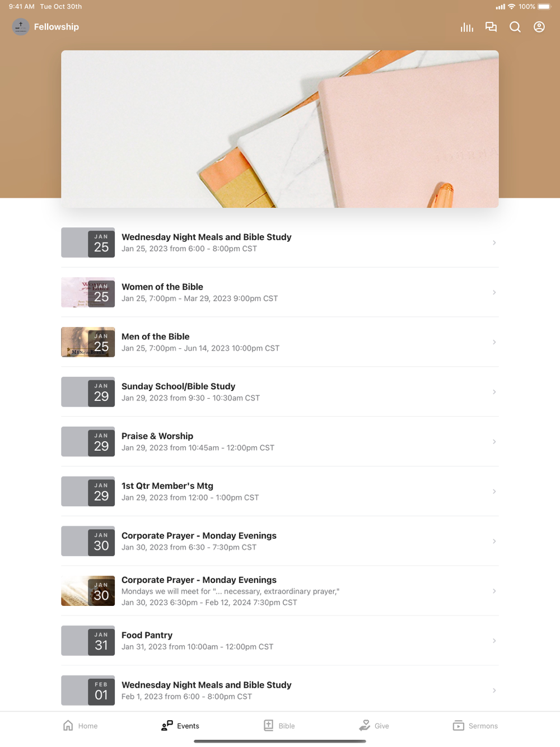The width and height of the screenshot is (560, 747).
Task: Open the Give tab icon
Action: [x=365, y=726]
